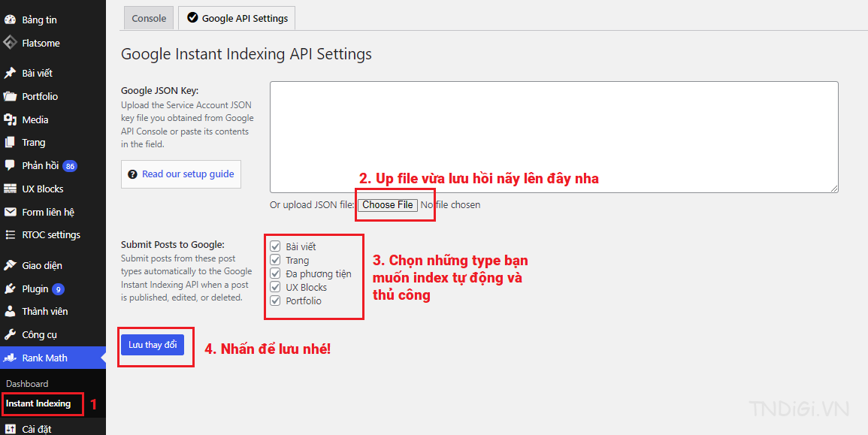The width and height of the screenshot is (868, 435).
Task: Open the RTOC settings menu label
Action: click(x=51, y=234)
